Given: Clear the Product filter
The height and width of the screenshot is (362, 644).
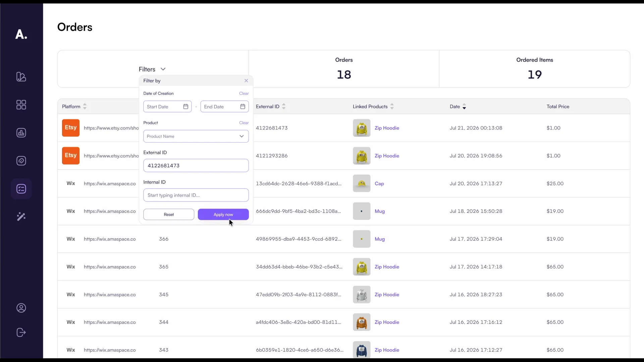Looking at the screenshot, I should 244,123.
